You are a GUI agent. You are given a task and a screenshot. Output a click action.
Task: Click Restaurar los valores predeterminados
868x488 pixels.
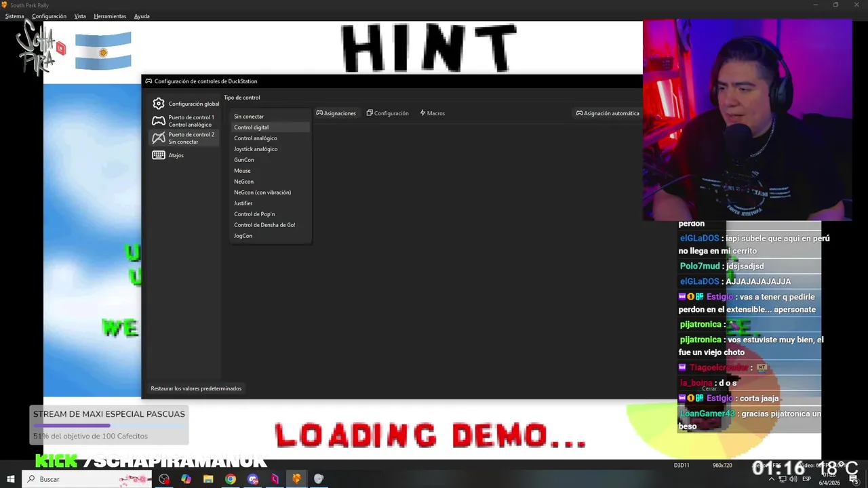point(196,388)
